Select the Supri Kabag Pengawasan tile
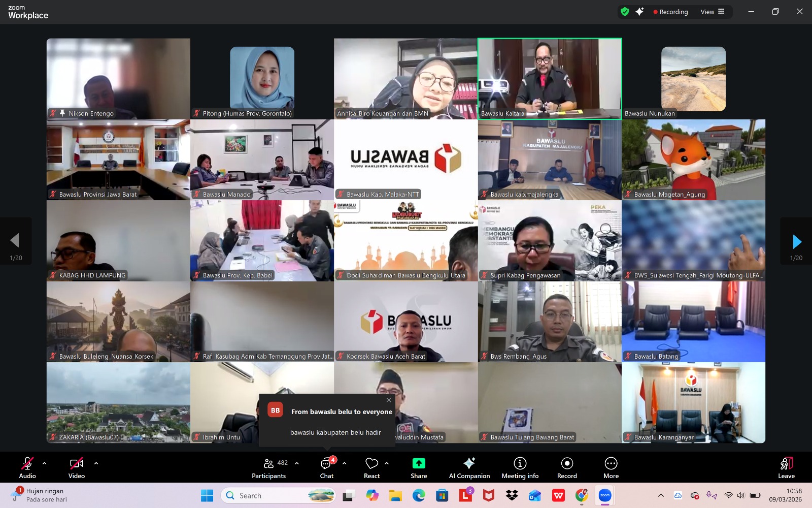 click(x=550, y=241)
